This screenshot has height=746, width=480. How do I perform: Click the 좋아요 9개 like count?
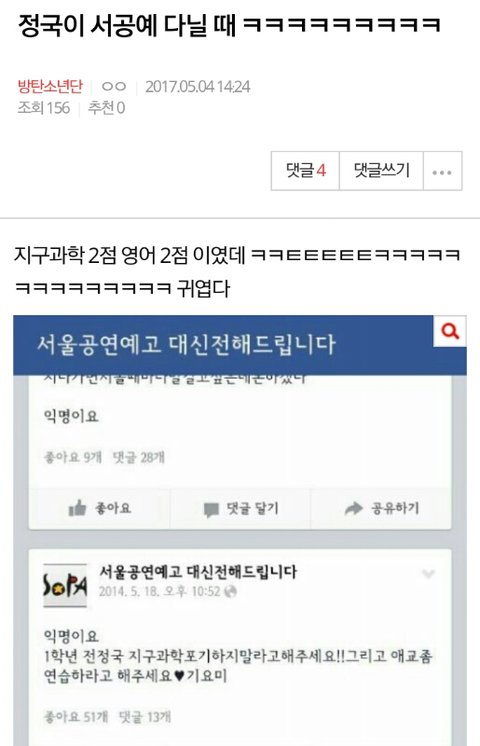click(x=73, y=457)
